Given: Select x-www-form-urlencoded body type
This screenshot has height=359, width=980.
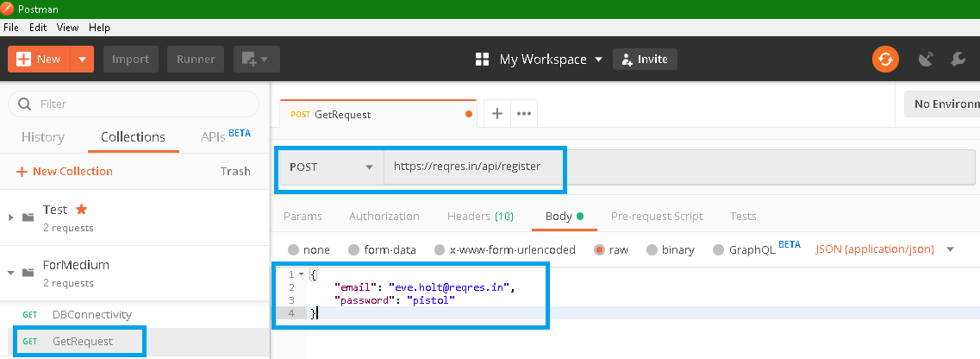Looking at the screenshot, I should coord(440,249).
